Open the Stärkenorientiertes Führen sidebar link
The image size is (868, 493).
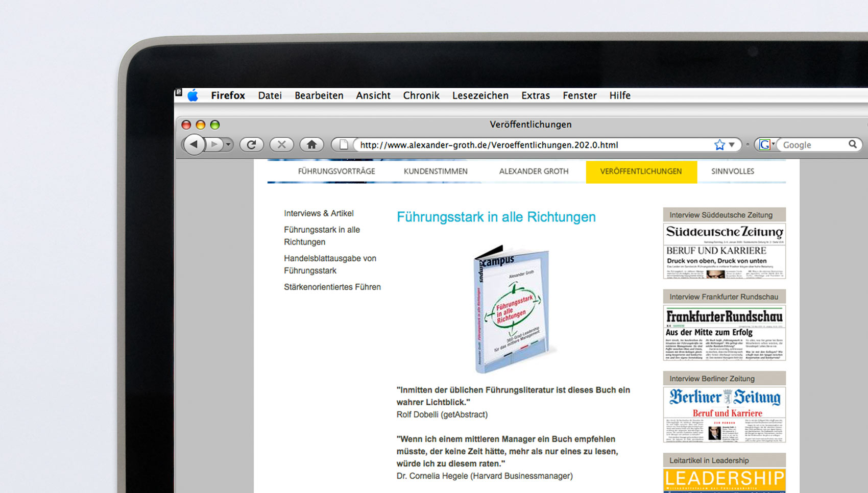pyautogui.click(x=332, y=287)
